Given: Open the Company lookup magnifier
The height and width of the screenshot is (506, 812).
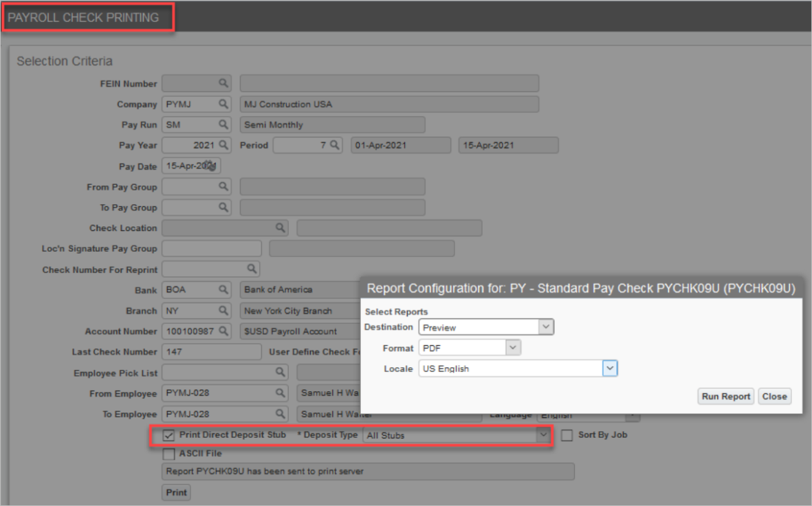Looking at the screenshot, I should [x=223, y=104].
